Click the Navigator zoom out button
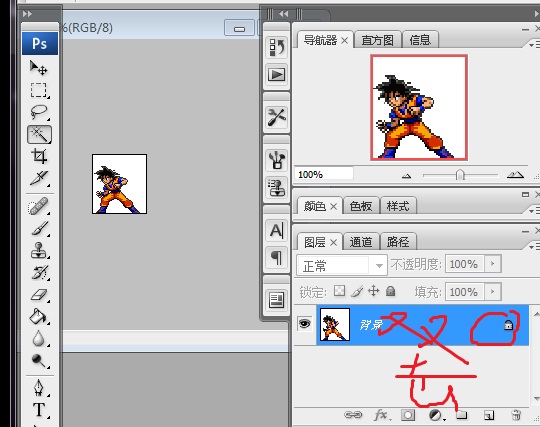Viewport: 540px width, 427px height. point(407,176)
